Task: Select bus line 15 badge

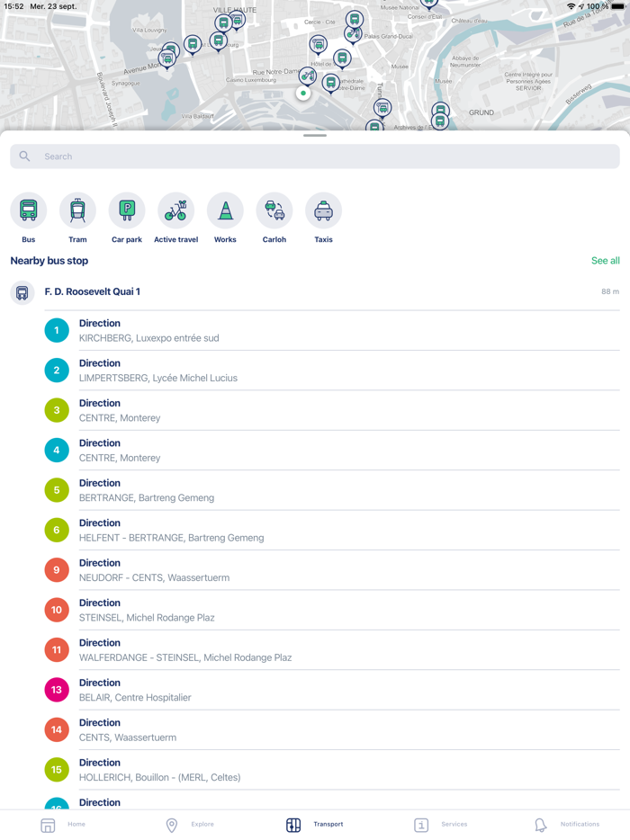Action: (x=57, y=769)
